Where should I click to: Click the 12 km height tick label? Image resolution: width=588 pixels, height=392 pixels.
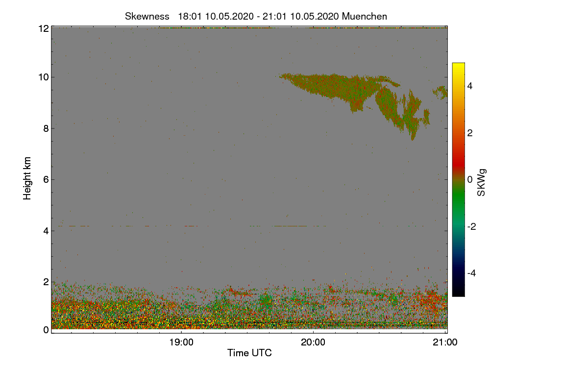[x=44, y=28]
